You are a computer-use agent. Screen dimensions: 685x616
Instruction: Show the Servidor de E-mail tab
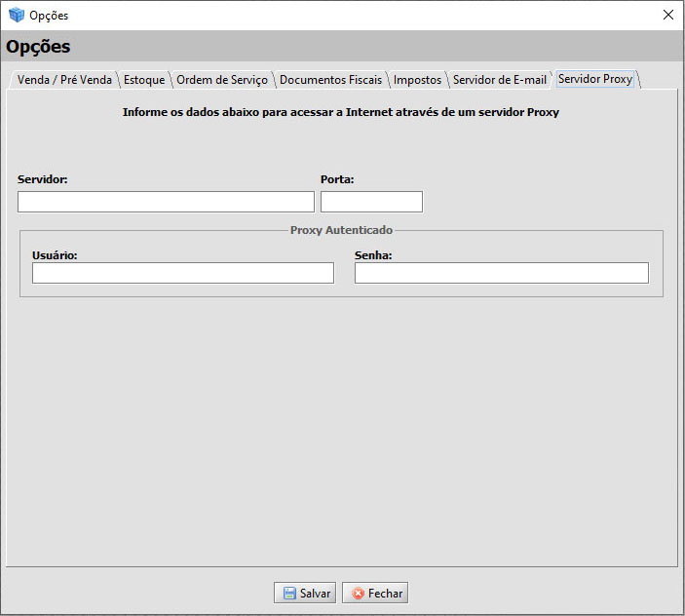tap(499, 80)
